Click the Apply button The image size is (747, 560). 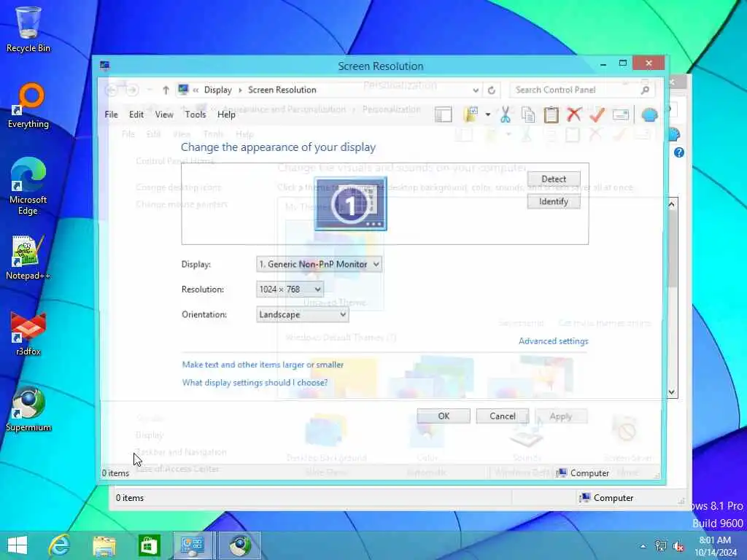point(561,416)
